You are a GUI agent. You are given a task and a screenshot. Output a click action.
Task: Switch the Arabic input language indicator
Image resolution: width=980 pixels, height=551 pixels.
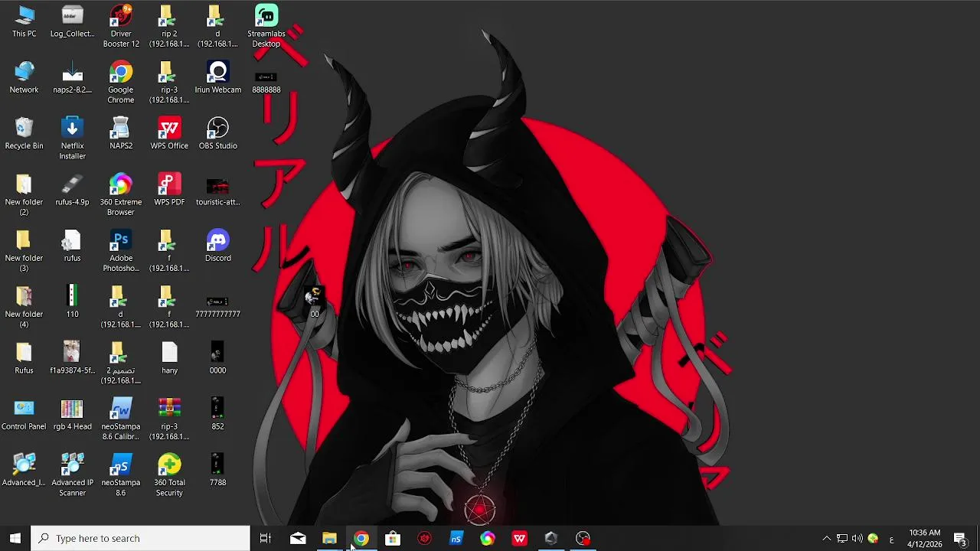coord(891,538)
